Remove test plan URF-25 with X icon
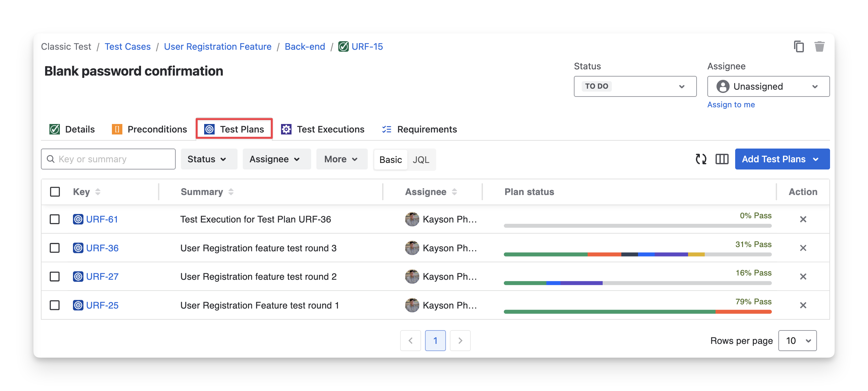The height and width of the screenshot is (391, 868). [x=803, y=305]
